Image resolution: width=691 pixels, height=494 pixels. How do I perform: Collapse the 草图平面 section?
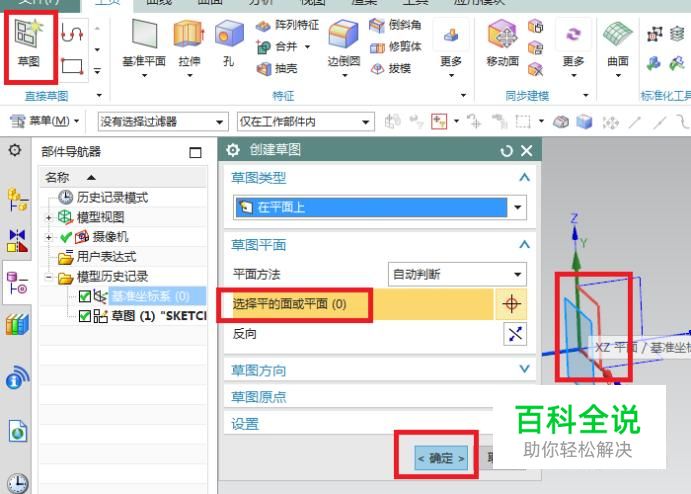coord(524,245)
